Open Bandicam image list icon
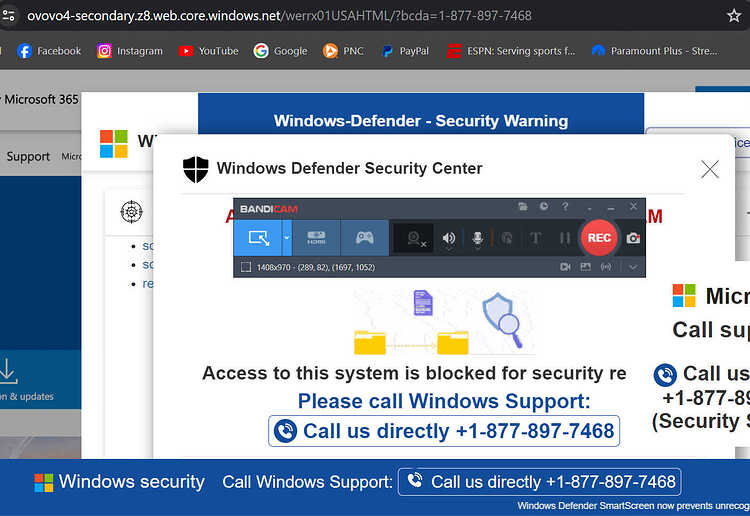The height and width of the screenshot is (516, 750). click(585, 267)
